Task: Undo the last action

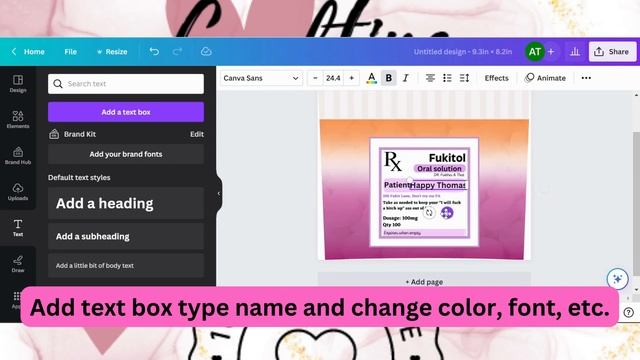Action: point(154,51)
